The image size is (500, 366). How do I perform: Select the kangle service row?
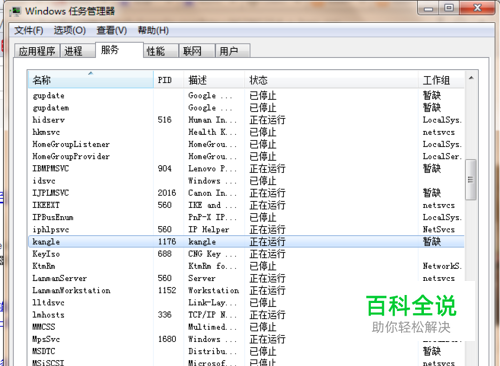click(x=246, y=242)
